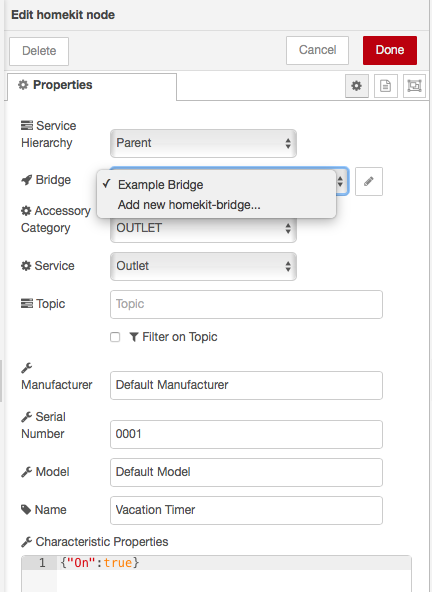
Task: Open node settings gear icon
Action: click(356, 86)
